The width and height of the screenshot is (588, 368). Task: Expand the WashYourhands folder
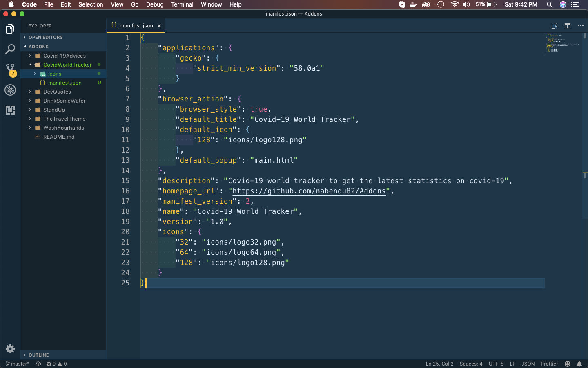(x=63, y=128)
